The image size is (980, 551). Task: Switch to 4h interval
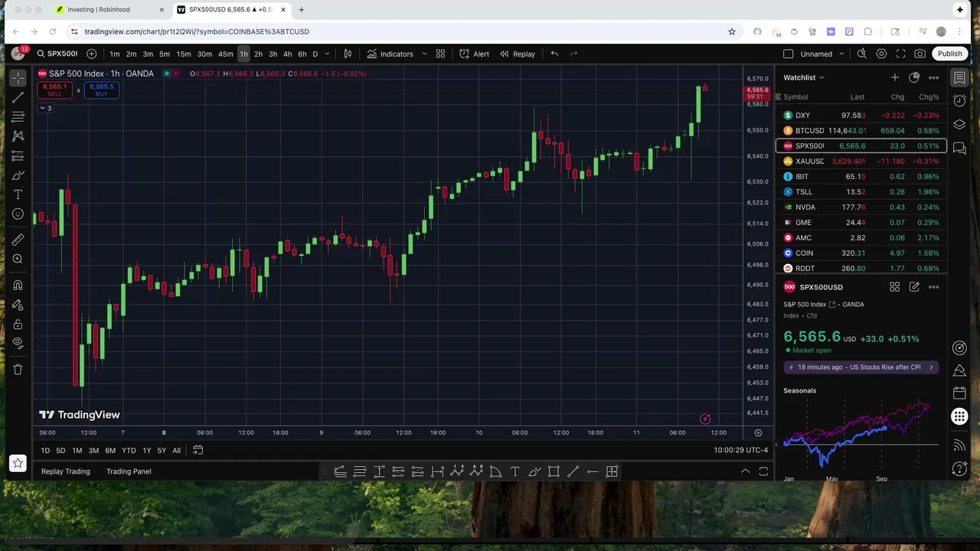287,54
